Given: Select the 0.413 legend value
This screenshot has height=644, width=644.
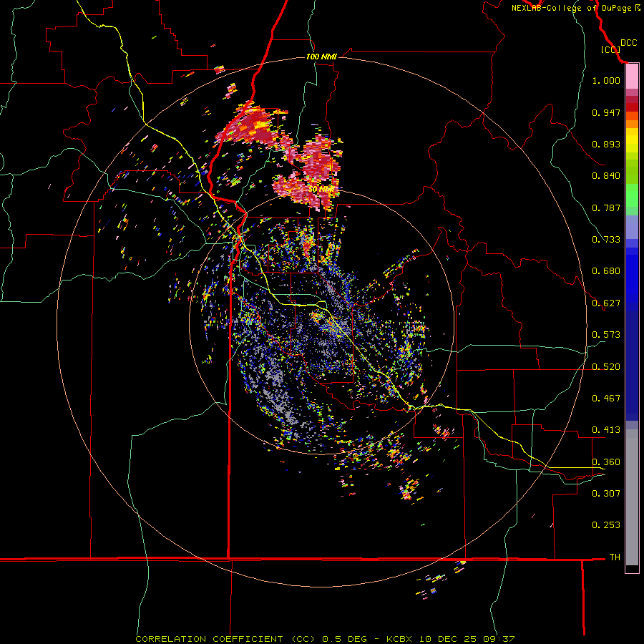Looking at the screenshot, I should [606, 430].
